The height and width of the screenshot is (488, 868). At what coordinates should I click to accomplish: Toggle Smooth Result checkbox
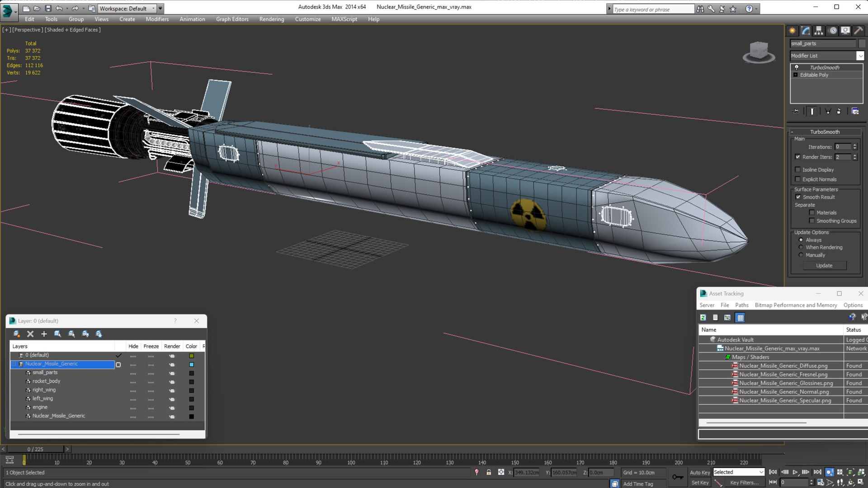798,197
